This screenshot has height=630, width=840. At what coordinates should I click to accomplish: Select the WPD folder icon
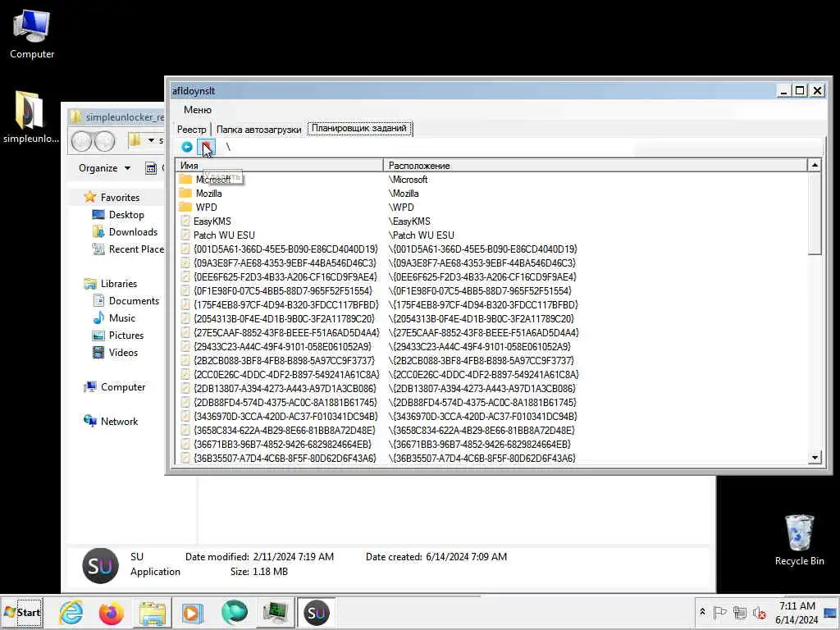click(x=185, y=208)
